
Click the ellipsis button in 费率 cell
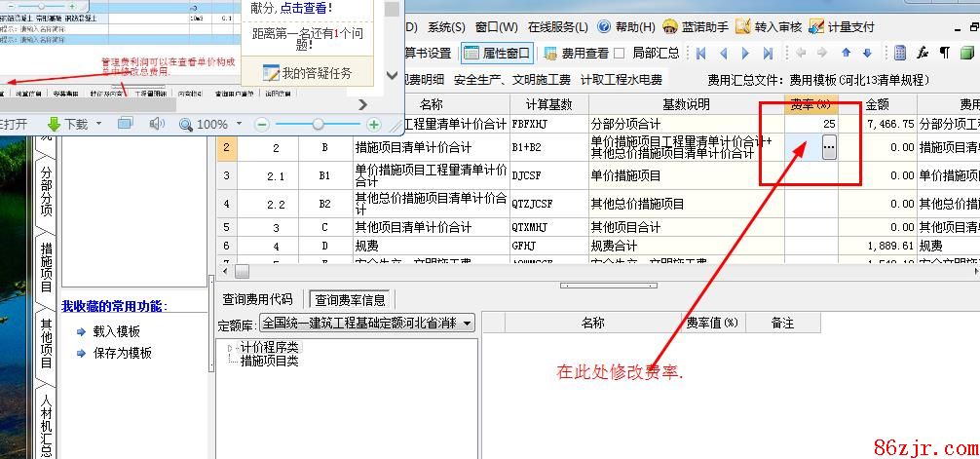[x=828, y=147]
